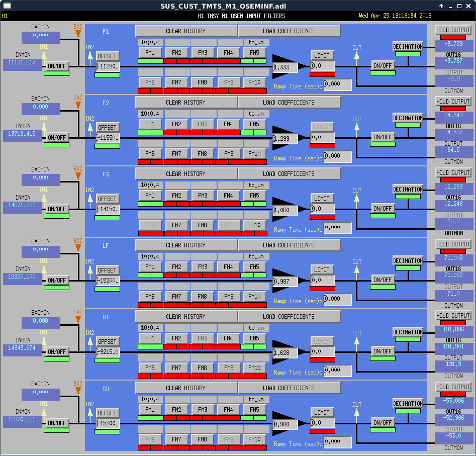Click FM2 in the LF filter bank
This screenshot has width=476, height=456.
click(x=176, y=266)
